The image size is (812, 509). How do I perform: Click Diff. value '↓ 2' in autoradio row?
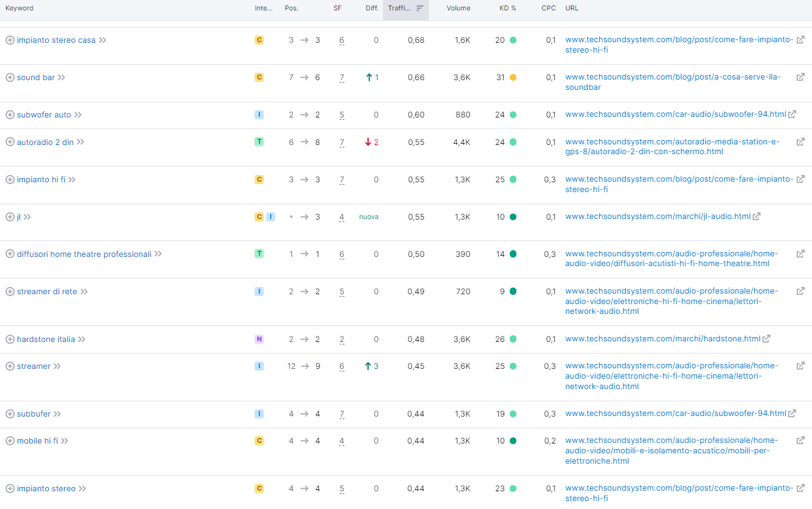click(371, 142)
